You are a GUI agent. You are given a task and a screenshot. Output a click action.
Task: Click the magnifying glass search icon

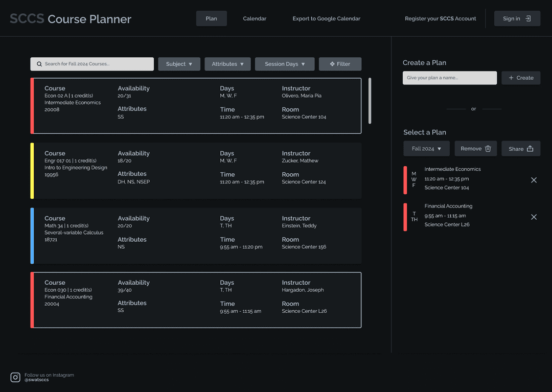(x=39, y=64)
